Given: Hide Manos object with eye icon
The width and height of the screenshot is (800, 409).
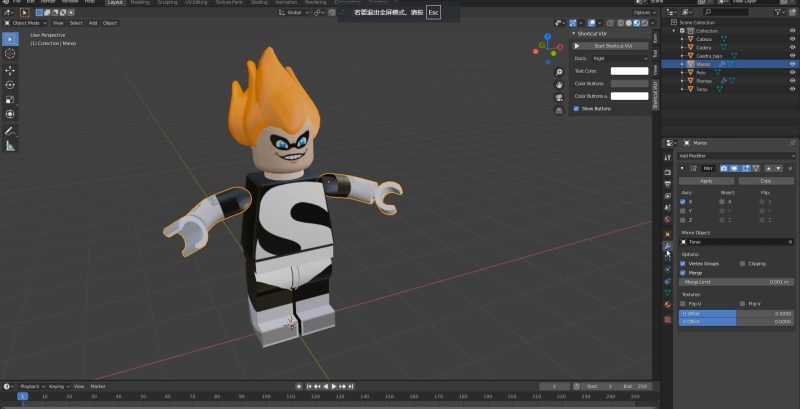Looking at the screenshot, I should click(x=792, y=64).
